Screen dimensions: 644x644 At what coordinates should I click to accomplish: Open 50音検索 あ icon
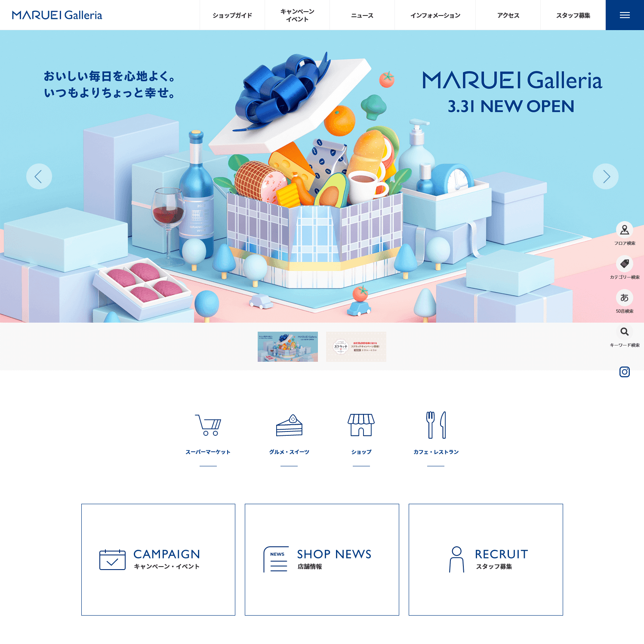click(x=625, y=298)
